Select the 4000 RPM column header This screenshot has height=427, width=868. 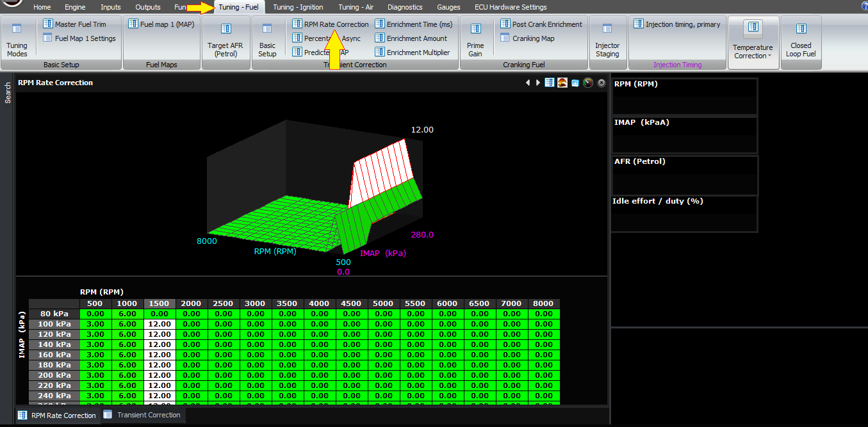[320, 303]
